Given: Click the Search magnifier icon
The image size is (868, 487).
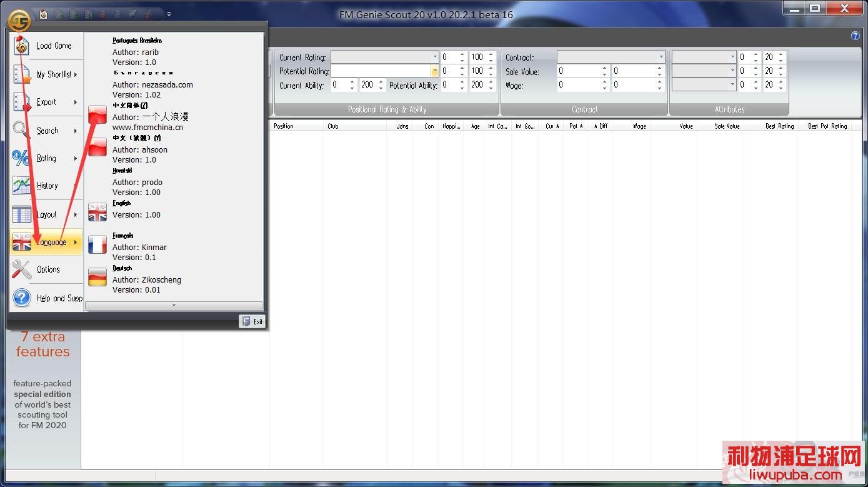Looking at the screenshot, I should pos(21,130).
